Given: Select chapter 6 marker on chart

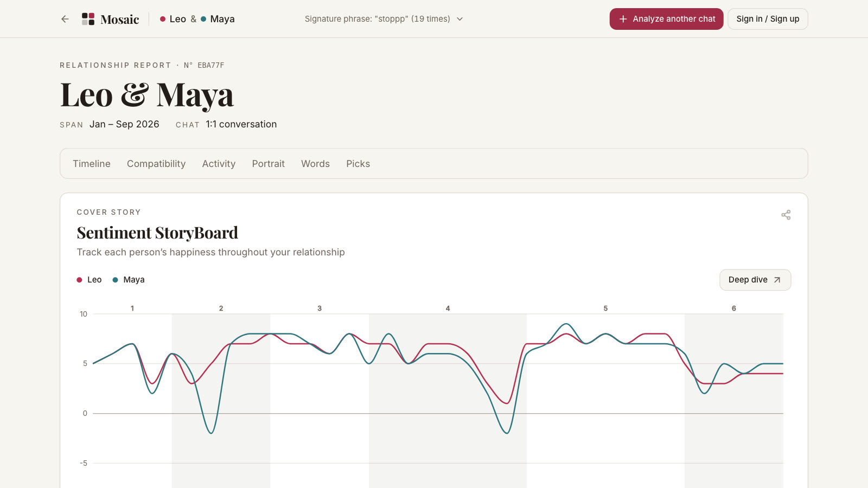Looking at the screenshot, I should 734,308.
